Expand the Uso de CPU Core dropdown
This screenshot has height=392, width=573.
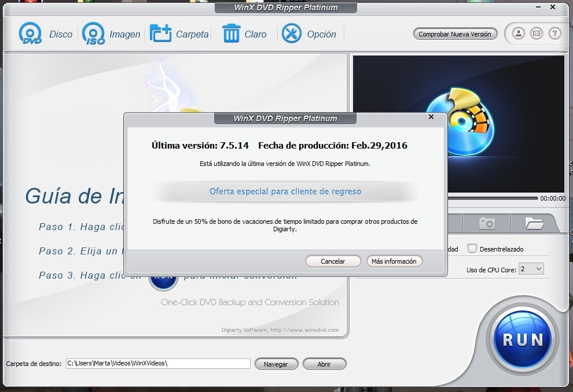[x=531, y=269]
